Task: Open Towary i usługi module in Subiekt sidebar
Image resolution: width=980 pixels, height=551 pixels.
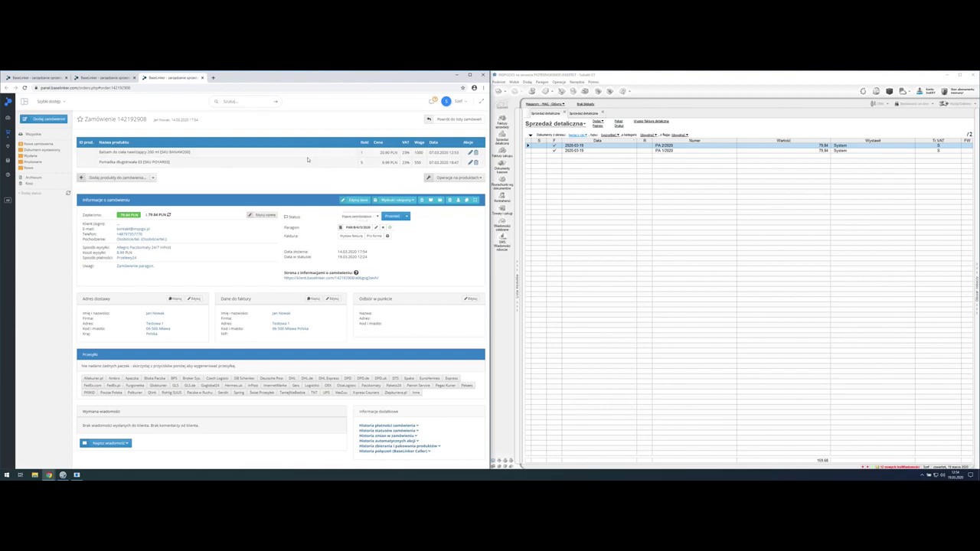Action: pyautogui.click(x=502, y=210)
